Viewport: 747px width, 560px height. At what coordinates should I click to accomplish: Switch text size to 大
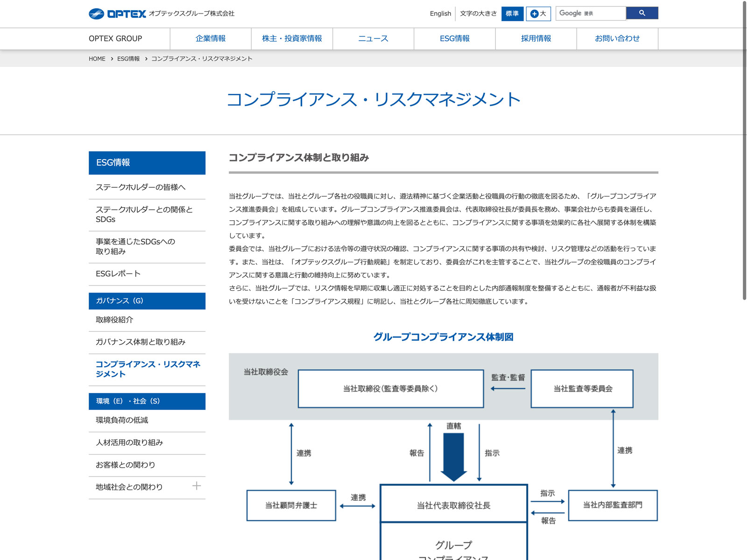[538, 14]
